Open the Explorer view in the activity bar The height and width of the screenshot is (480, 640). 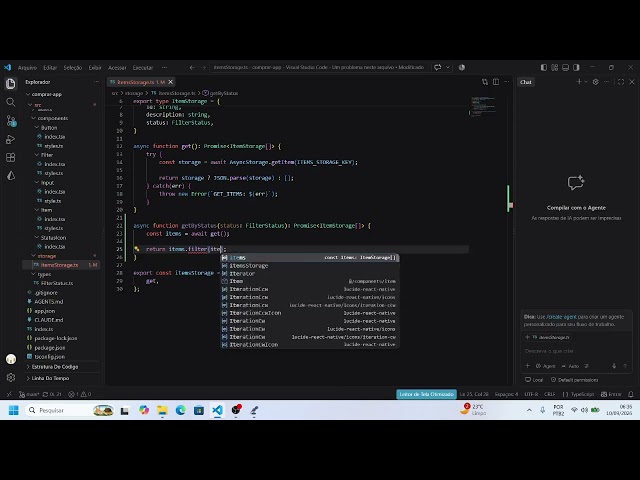click(x=11, y=84)
